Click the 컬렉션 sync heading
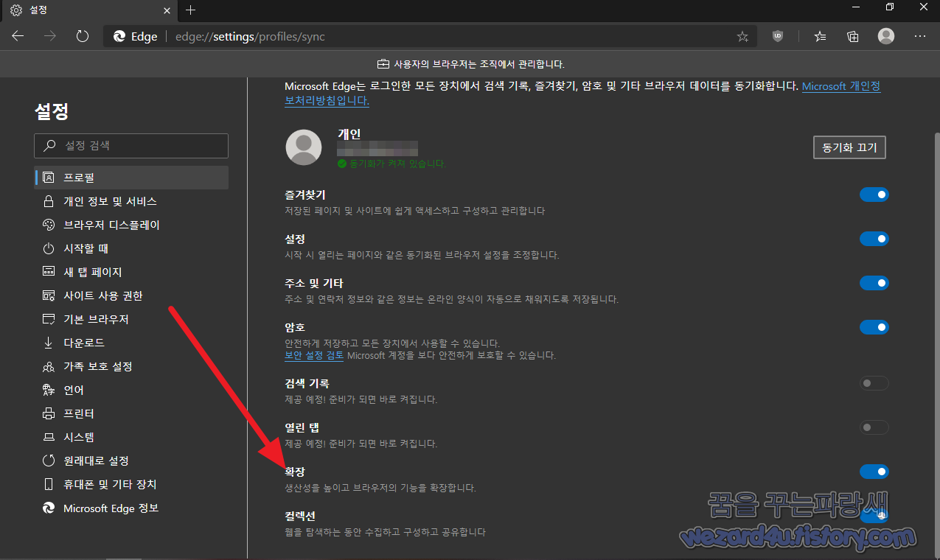Viewport: 940px width, 560px height. (300, 516)
